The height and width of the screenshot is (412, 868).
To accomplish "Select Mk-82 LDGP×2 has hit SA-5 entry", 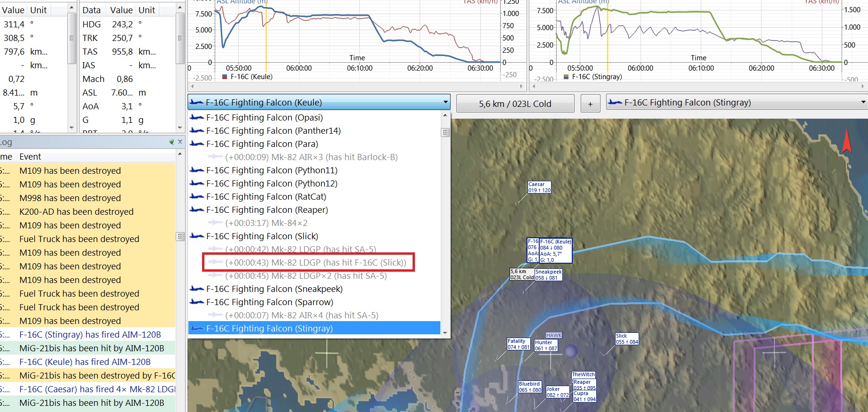I will click(314, 275).
